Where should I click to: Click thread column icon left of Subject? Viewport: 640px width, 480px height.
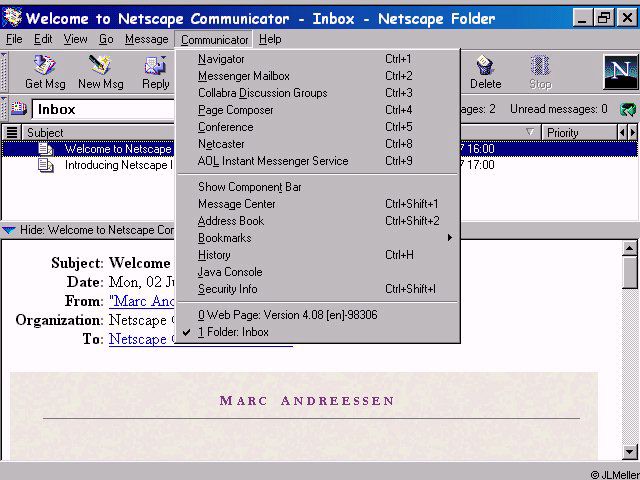click(12, 132)
